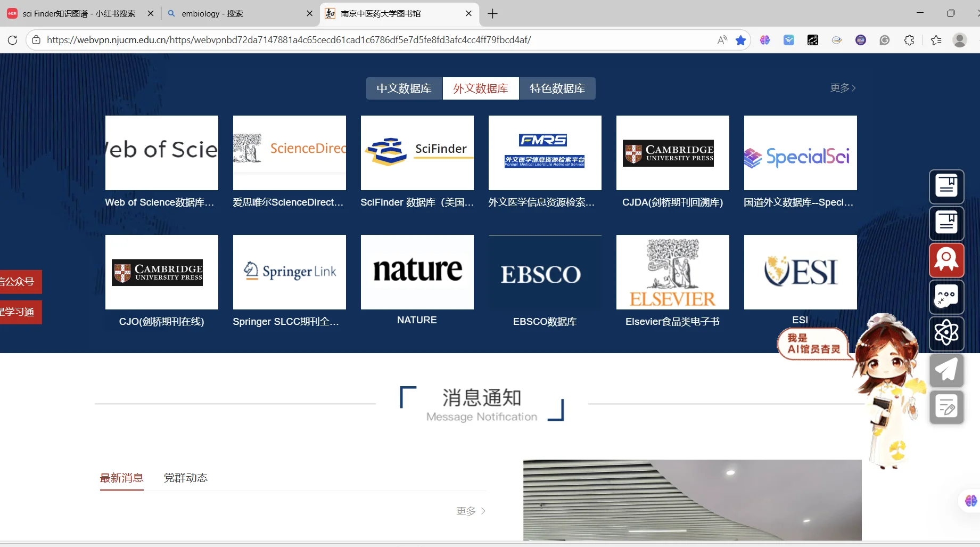Viewport: 980px width, 547px height.
Task: Click the NATURE caption link
Action: click(x=417, y=320)
